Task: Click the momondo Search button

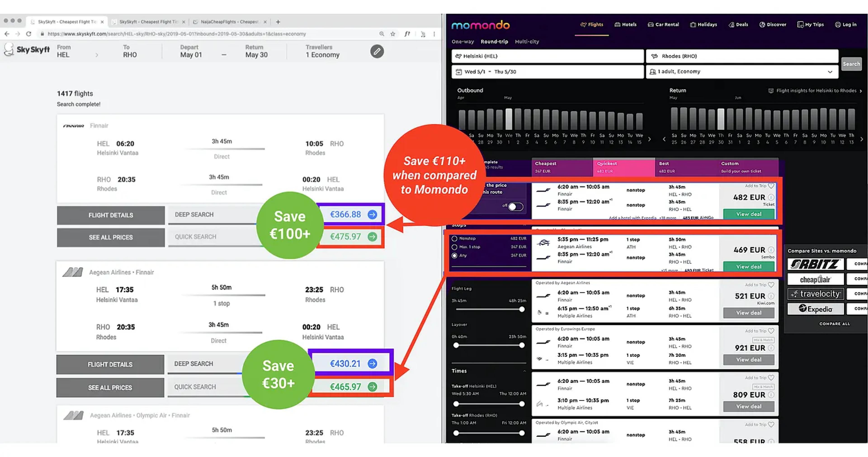Action: tap(851, 64)
